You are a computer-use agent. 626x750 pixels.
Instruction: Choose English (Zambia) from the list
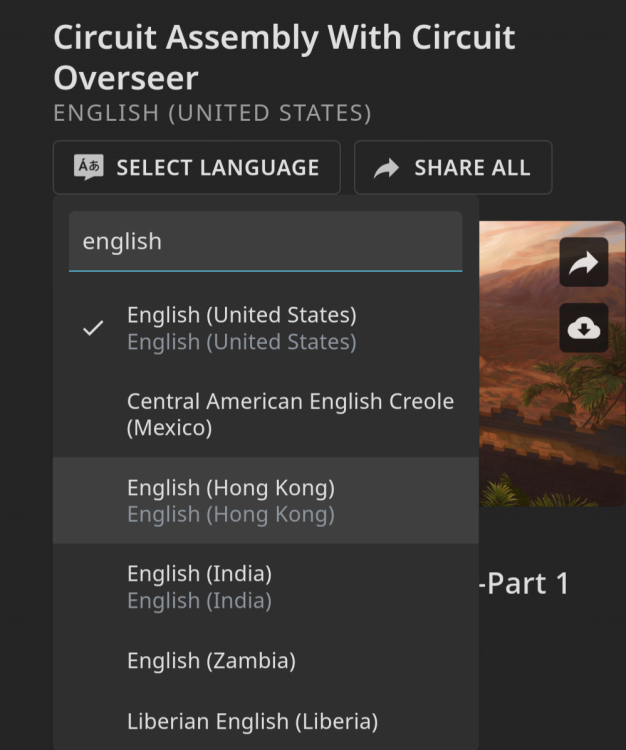tap(211, 661)
